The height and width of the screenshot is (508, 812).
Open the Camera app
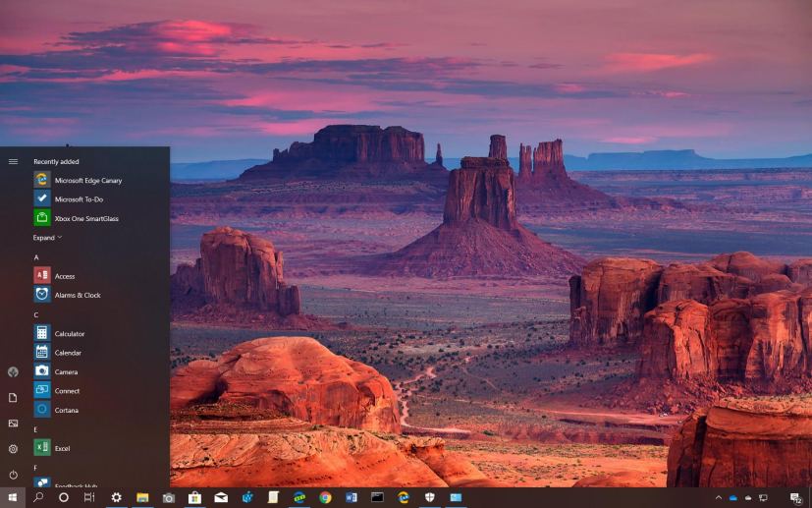pyautogui.click(x=66, y=371)
